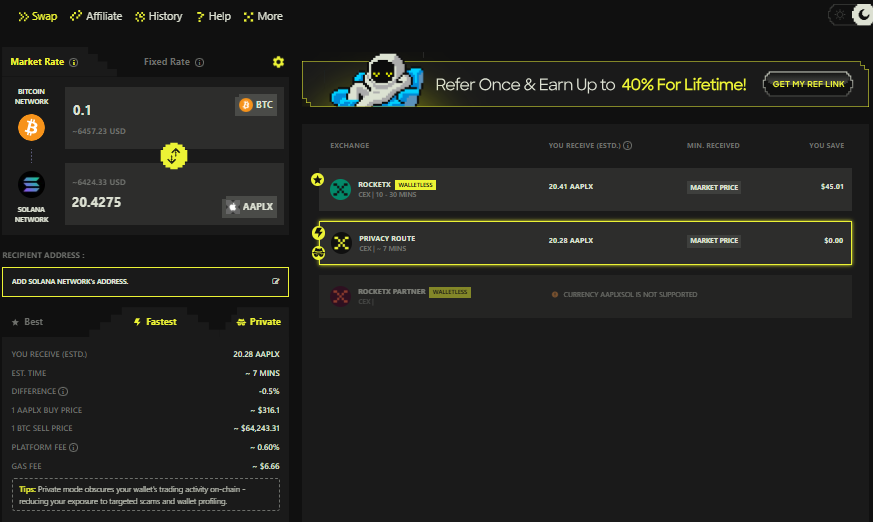Open the History page
This screenshot has height=522, width=873.
tap(159, 16)
